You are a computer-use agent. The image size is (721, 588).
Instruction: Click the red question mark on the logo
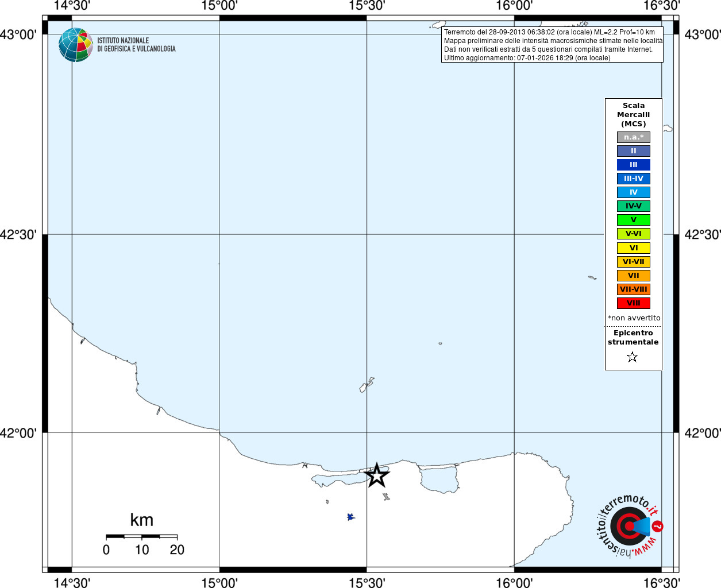click(x=658, y=526)
